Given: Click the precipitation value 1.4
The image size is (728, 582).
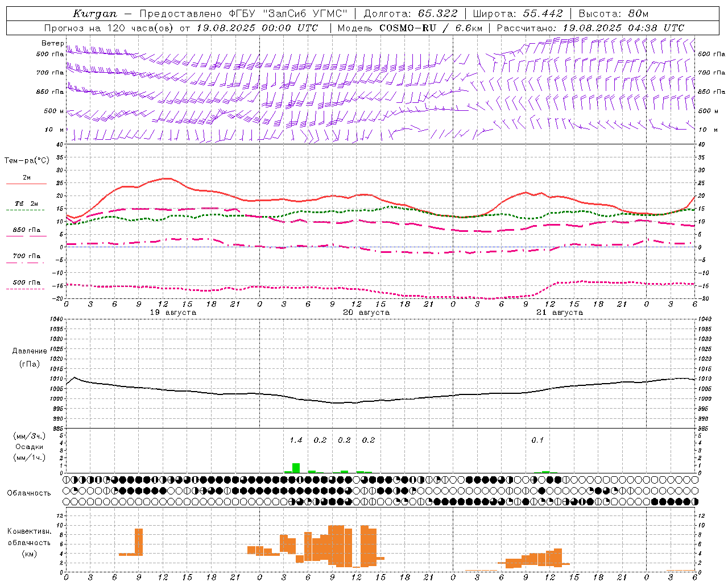Looking at the screenshot, I should tap(296, 440).
